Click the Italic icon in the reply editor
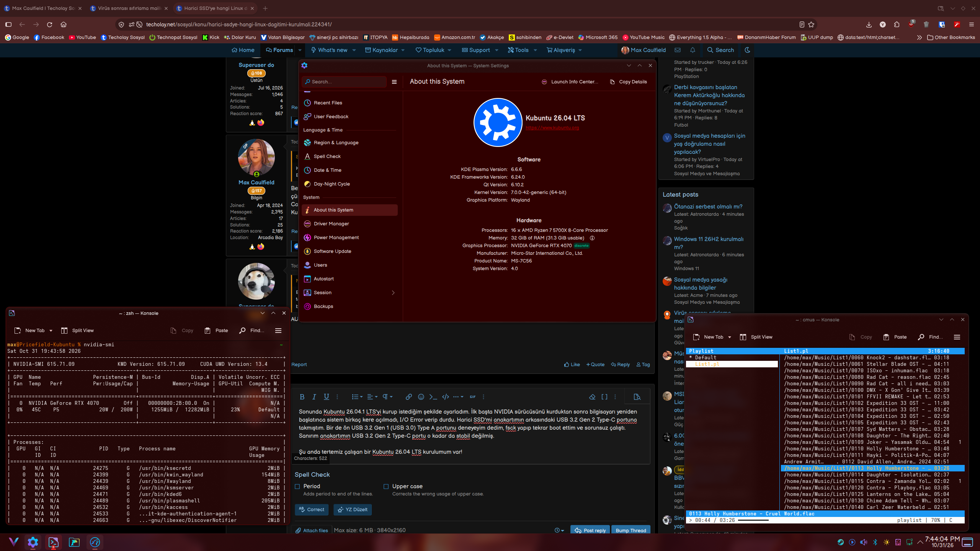Screen dimensions: 980x551 coord(314,397)
